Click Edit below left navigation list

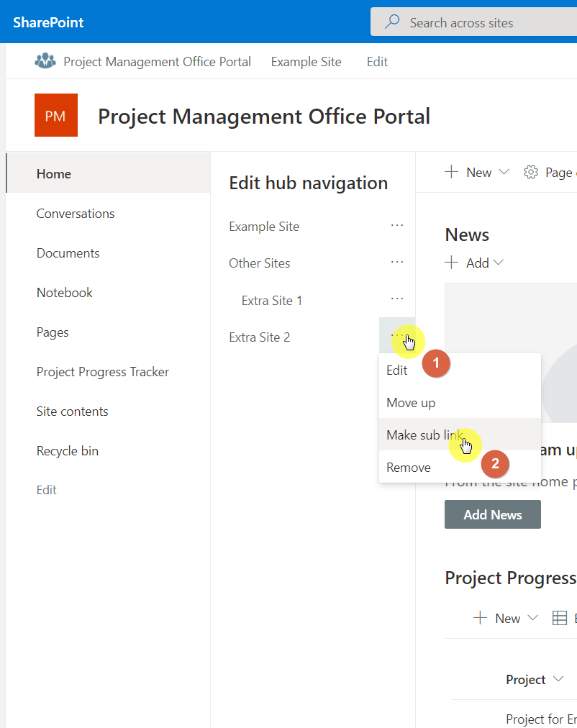(x=47, y=490)
